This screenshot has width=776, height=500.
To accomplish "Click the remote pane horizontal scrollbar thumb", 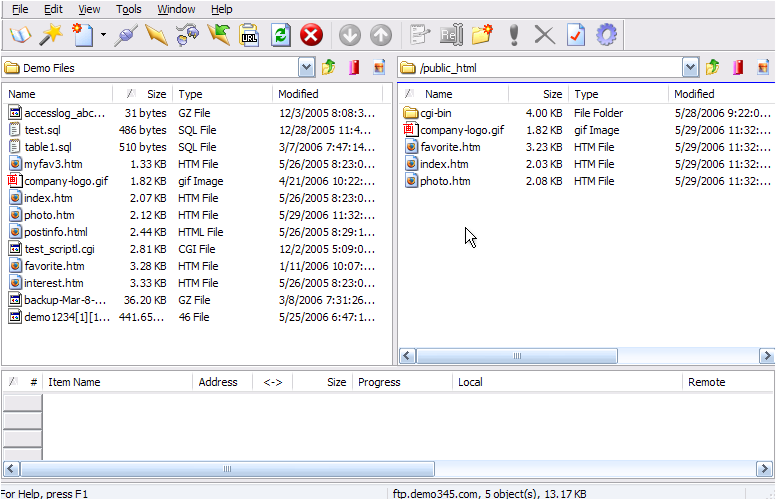I will coord(517,356).
